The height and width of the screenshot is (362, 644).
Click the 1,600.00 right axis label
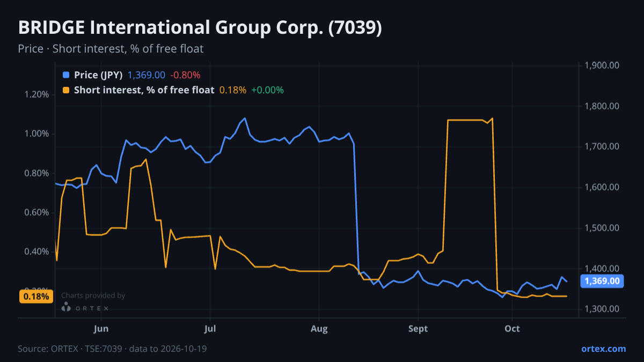(x=602, y=187)
